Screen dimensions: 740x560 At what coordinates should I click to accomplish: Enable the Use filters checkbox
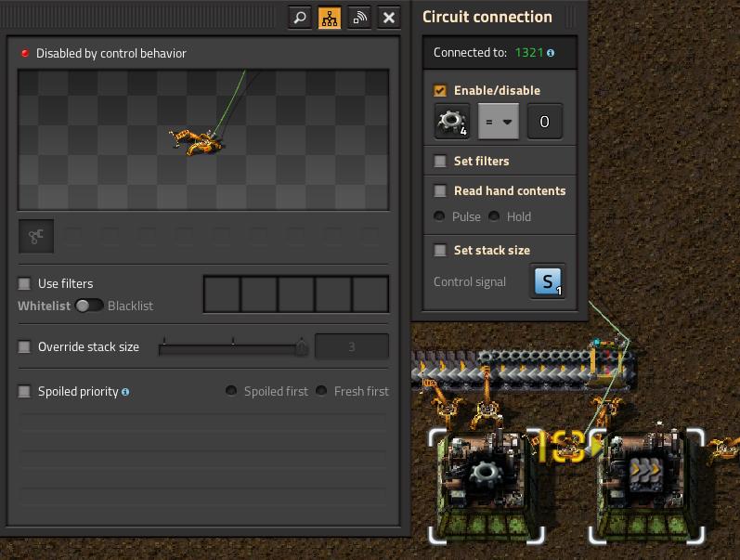[24, 283]
